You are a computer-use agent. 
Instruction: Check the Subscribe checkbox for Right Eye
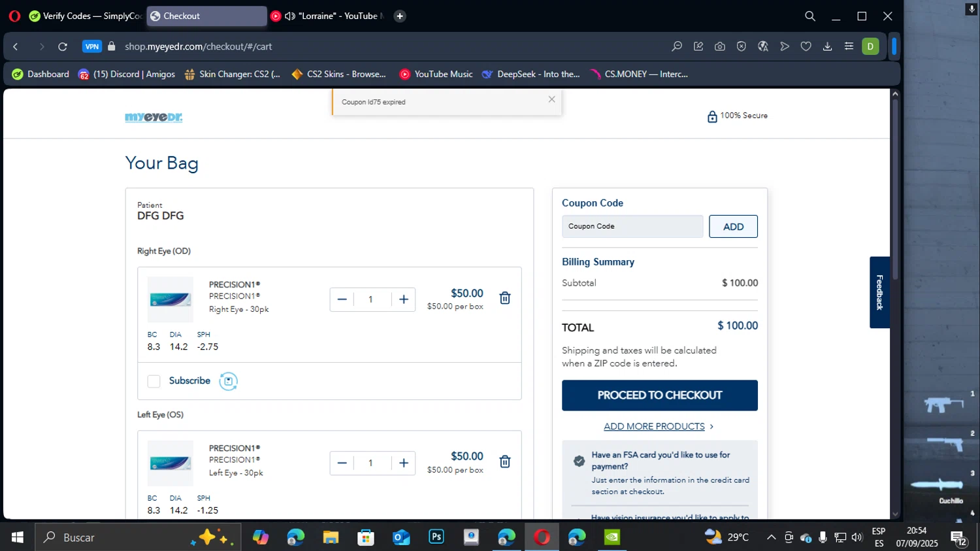(154, 381)
